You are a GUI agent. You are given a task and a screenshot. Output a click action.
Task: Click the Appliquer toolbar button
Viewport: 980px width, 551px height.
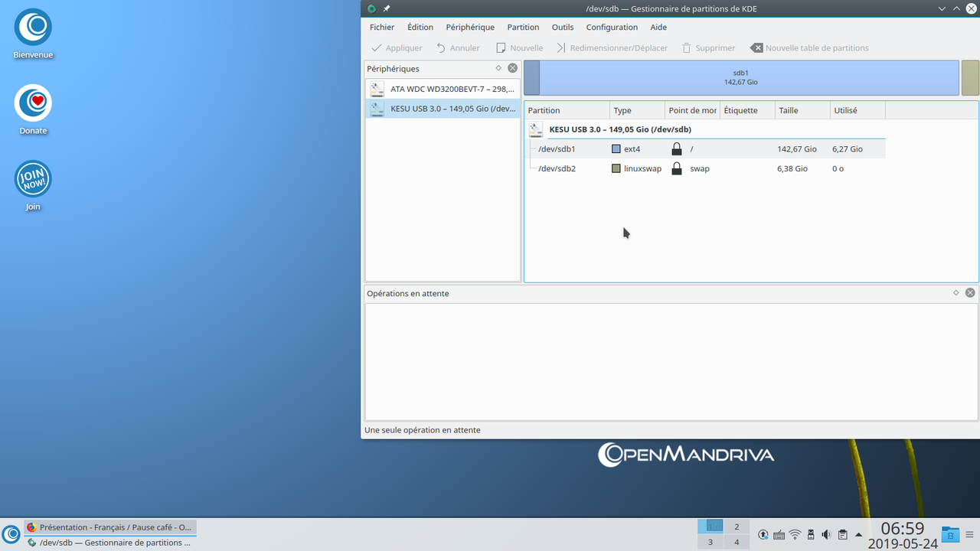tap(397, 47)
